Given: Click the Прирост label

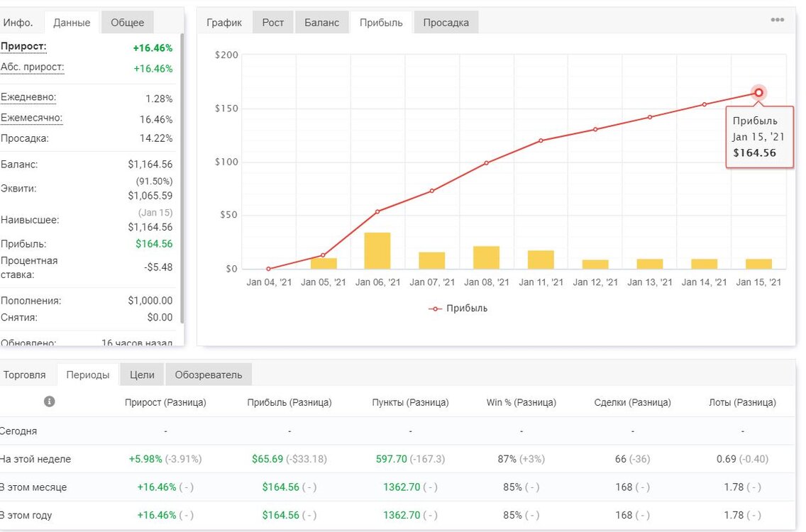Looking at the screenshot, I should 23,46.
